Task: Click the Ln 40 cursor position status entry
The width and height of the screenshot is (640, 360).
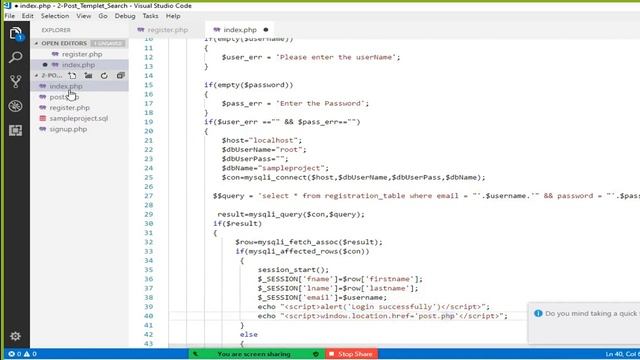Action: [623, 354]
